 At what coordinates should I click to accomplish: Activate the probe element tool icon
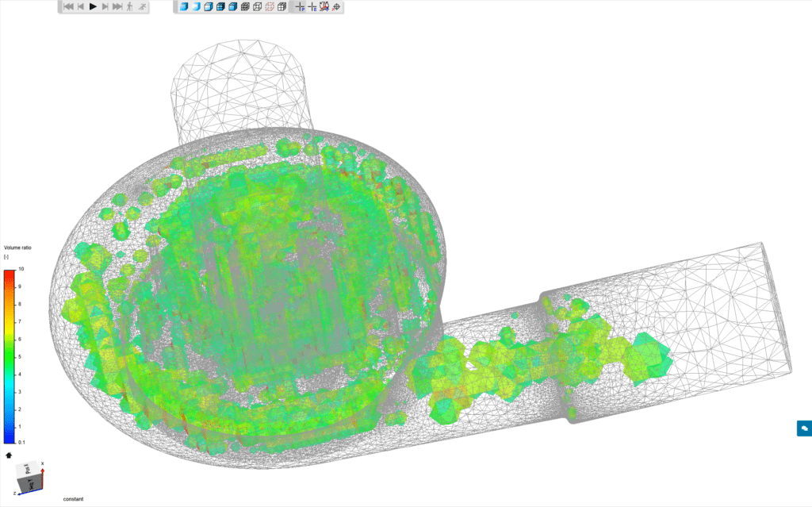[x=312, y=9]
